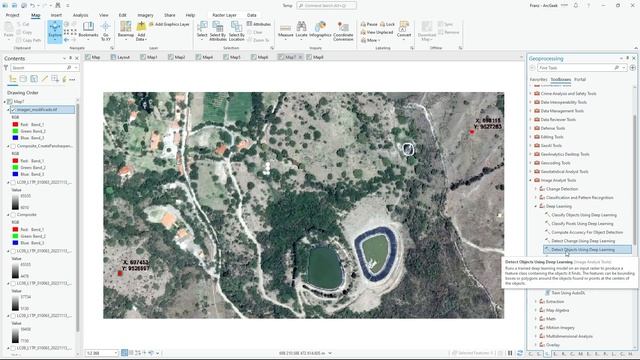640x360 pixels.
Task: Uncheck the imagen_modificado.tif layer
Action: tap(13, 110)
